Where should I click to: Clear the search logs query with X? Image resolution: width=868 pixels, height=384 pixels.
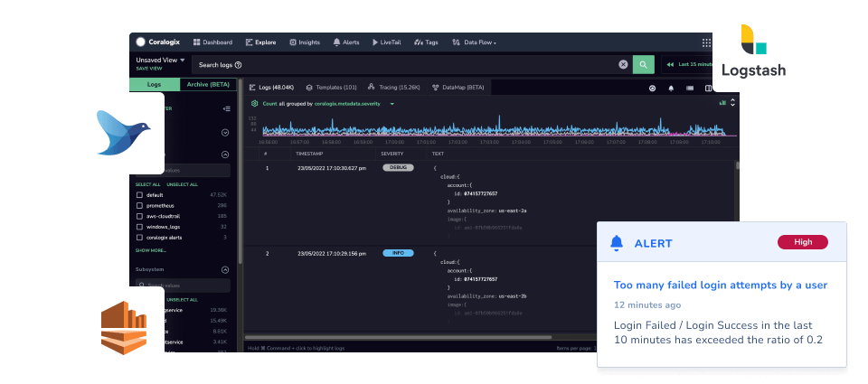click(623, 65)
